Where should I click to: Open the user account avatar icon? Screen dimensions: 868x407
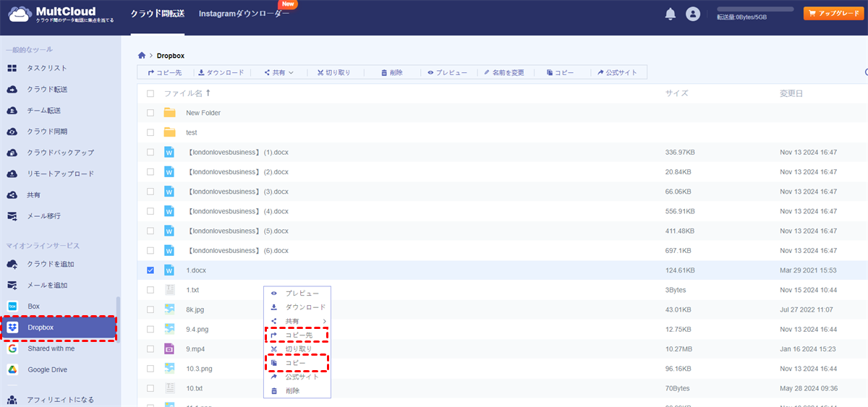(x=693, y=14)
